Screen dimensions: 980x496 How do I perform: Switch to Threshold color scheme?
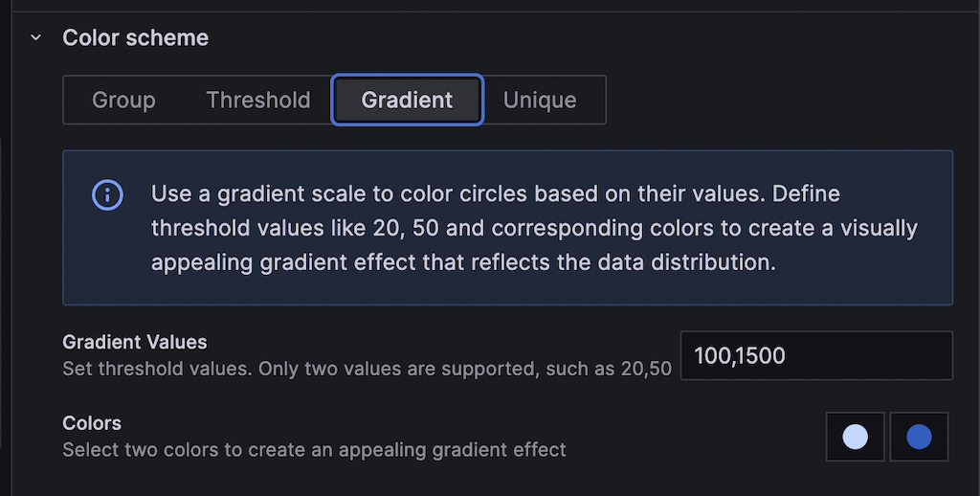(x=258, y=101)
